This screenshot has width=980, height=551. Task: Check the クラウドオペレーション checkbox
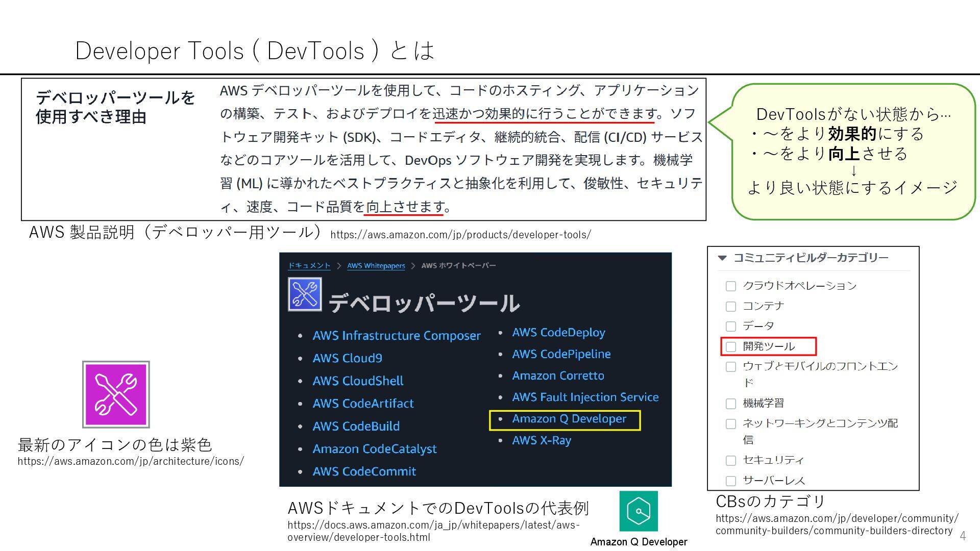click(x=731, y=286)
